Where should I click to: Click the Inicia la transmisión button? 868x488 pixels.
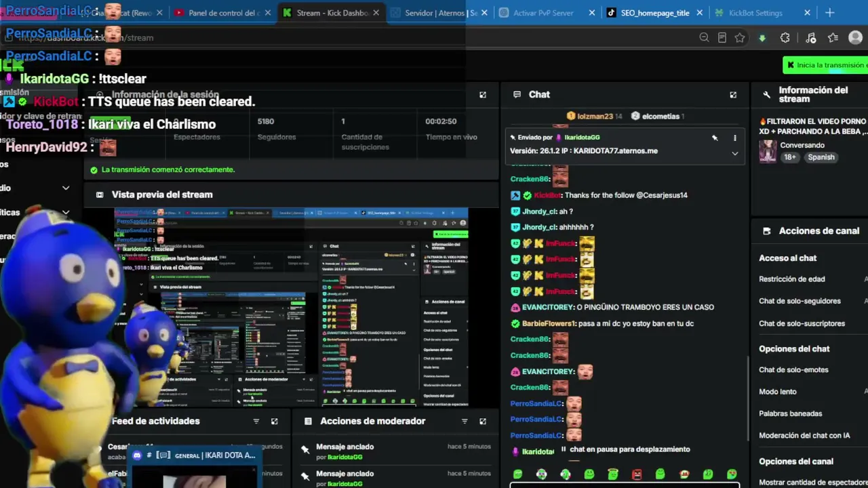[x=825, y=65]
